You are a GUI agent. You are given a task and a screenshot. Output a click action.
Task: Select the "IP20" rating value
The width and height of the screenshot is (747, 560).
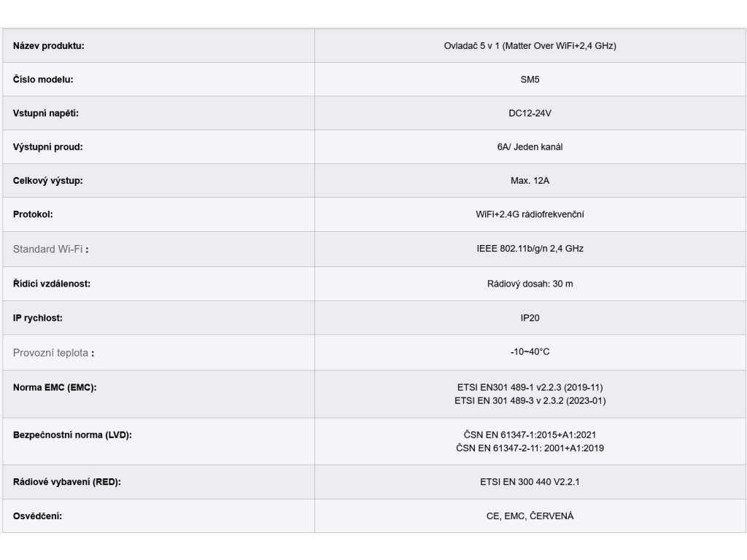530,318
